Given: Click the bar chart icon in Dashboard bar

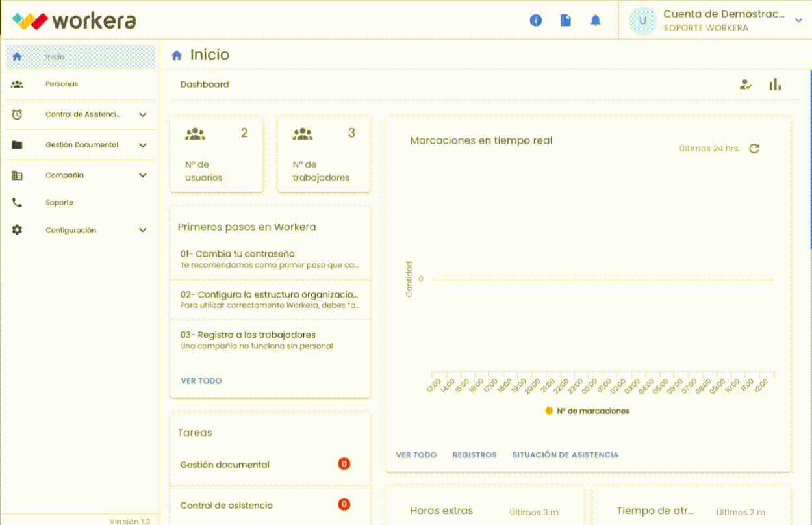Looking at the screenshot, I should [775, 84].
